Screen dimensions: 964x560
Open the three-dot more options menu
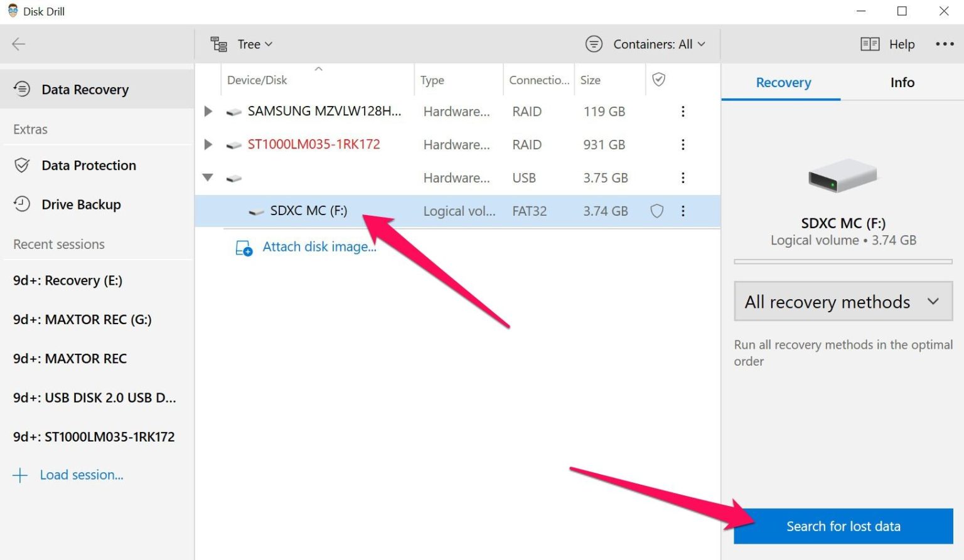pyautogui.click(x=945, y=44)
